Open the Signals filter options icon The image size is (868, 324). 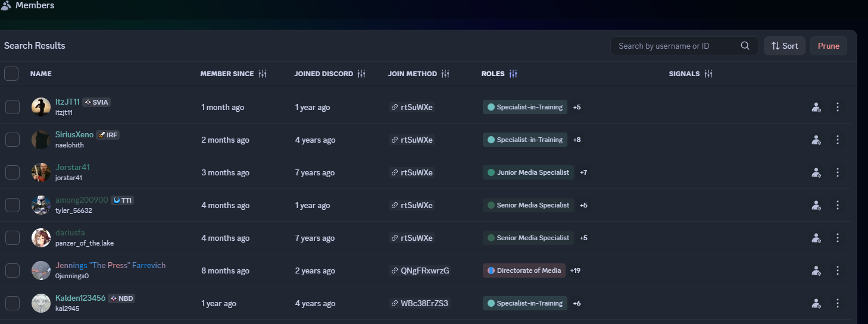[x=708, y=74]
